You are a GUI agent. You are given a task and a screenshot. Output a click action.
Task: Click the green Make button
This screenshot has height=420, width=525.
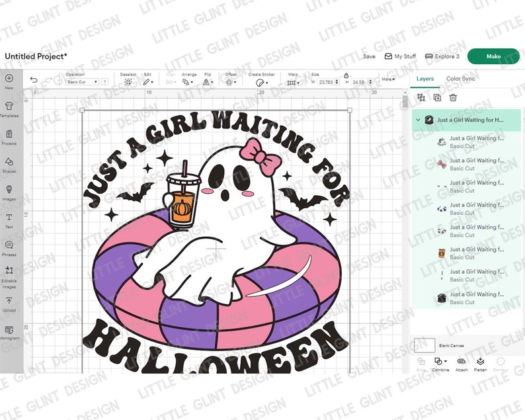pyautogui.click(x=493, y=56)
